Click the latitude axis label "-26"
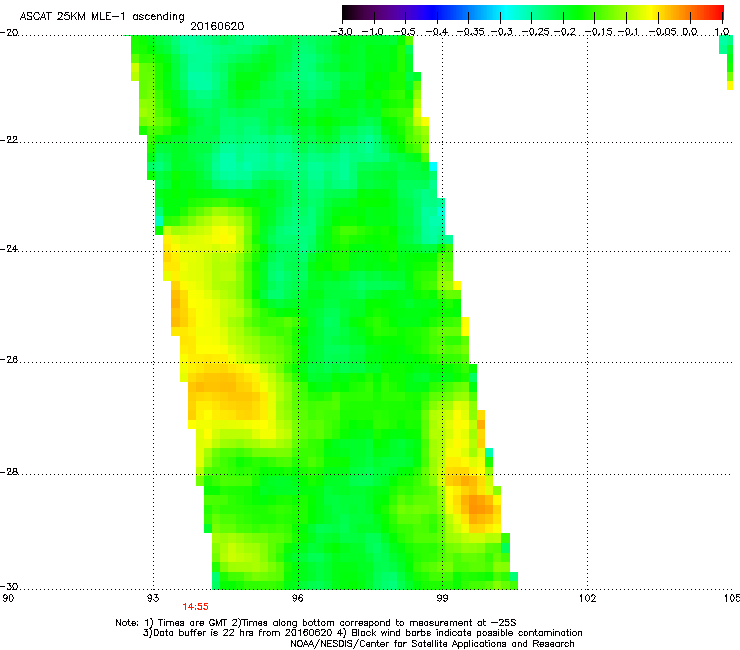 9,360
